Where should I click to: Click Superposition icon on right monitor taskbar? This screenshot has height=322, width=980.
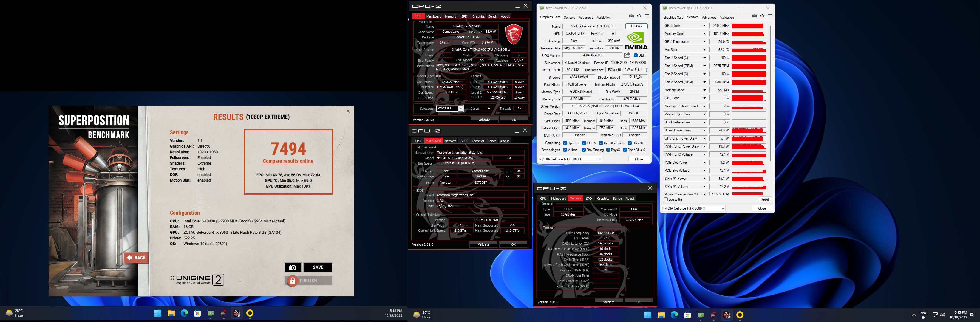click(x=727, y=315)
